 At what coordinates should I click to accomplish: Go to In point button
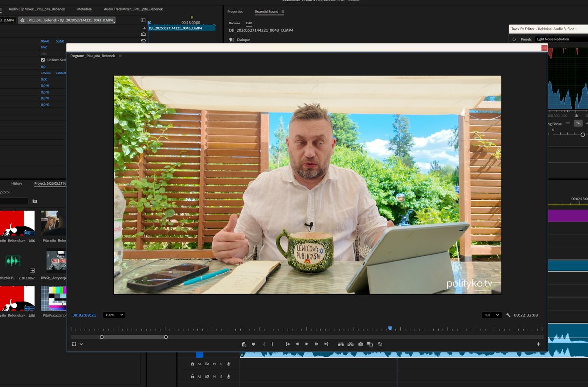pos(288,344)
